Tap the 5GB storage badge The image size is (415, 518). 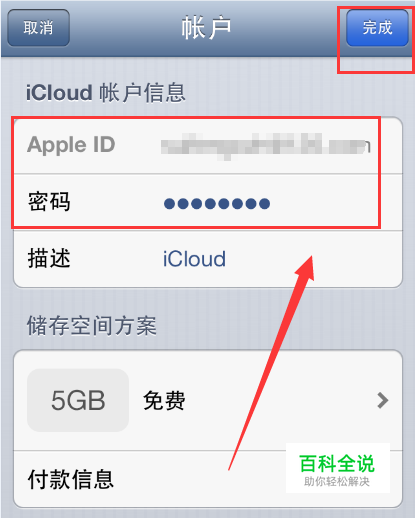click(78, 400)
